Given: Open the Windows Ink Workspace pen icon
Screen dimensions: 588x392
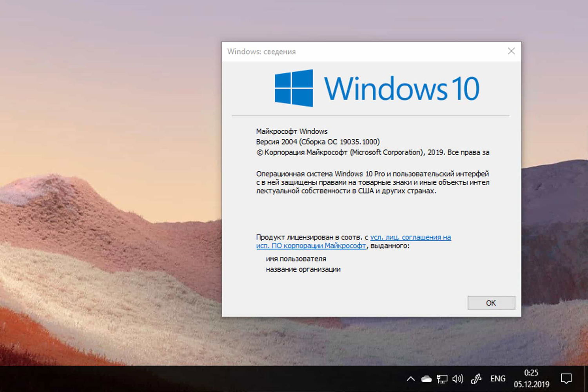Looking at the screenshot, I should click(475, 379).
